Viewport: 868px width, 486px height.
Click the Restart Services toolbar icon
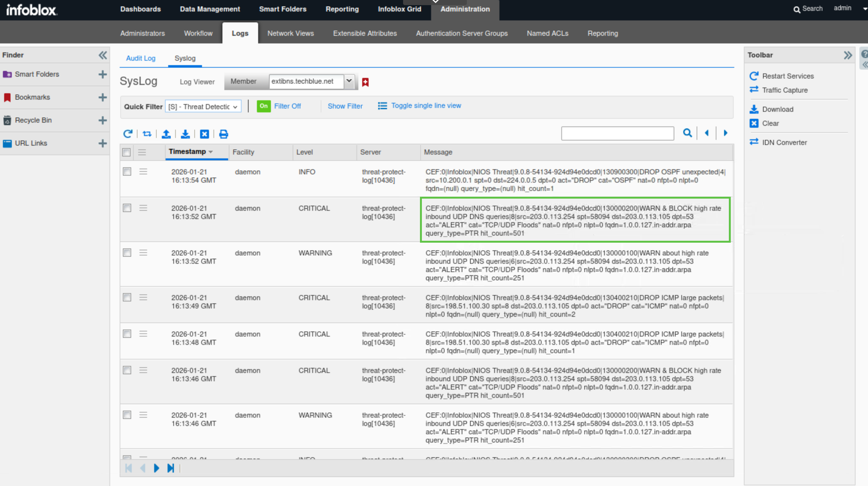pos(754,76)
